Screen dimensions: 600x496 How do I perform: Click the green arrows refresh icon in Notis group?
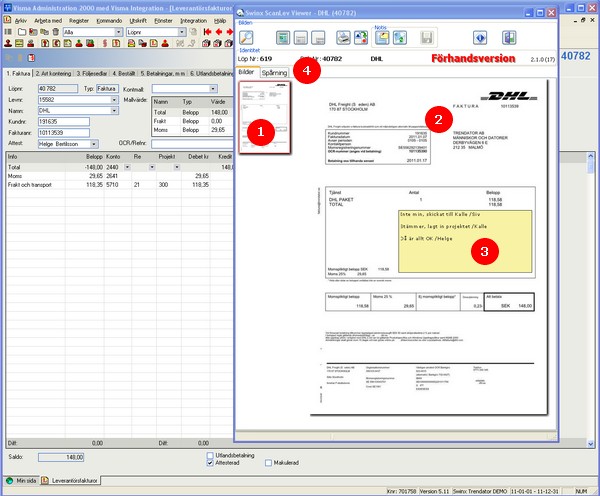pyautogui.click(x=399, y=38)
